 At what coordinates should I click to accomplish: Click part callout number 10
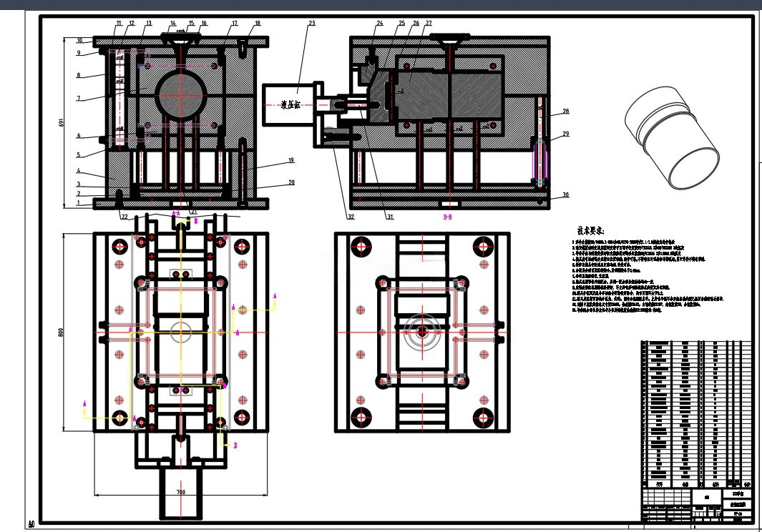pyautogui.click(x=79, y=41)
